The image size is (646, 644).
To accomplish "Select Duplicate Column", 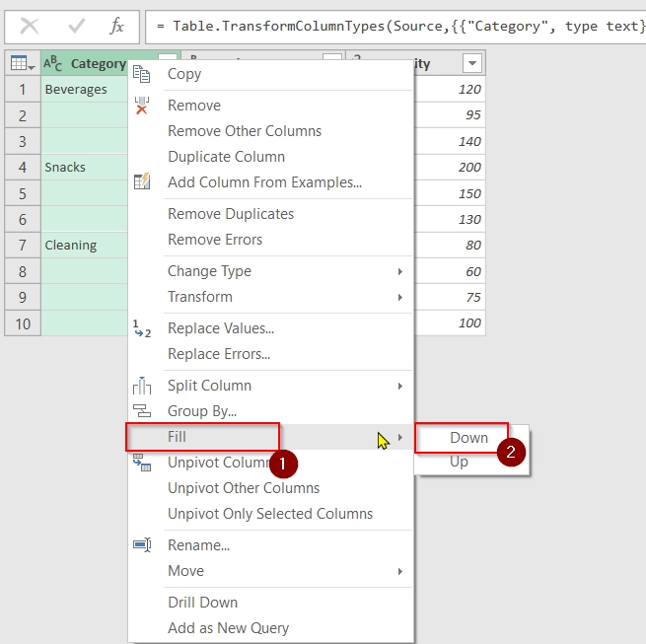I will (x=226, y=157).
